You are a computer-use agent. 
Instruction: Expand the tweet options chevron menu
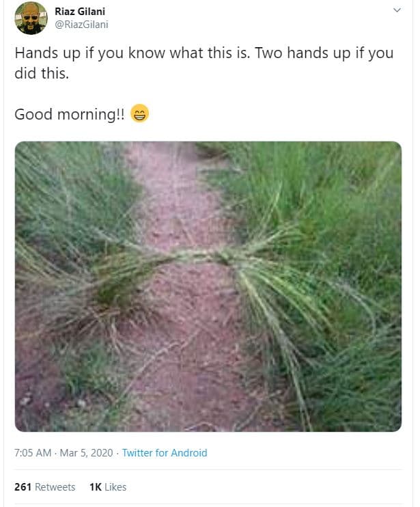coord(397,10)
